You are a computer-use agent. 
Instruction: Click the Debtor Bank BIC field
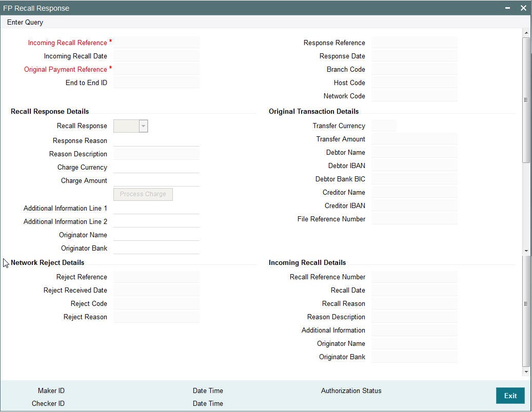415,179
